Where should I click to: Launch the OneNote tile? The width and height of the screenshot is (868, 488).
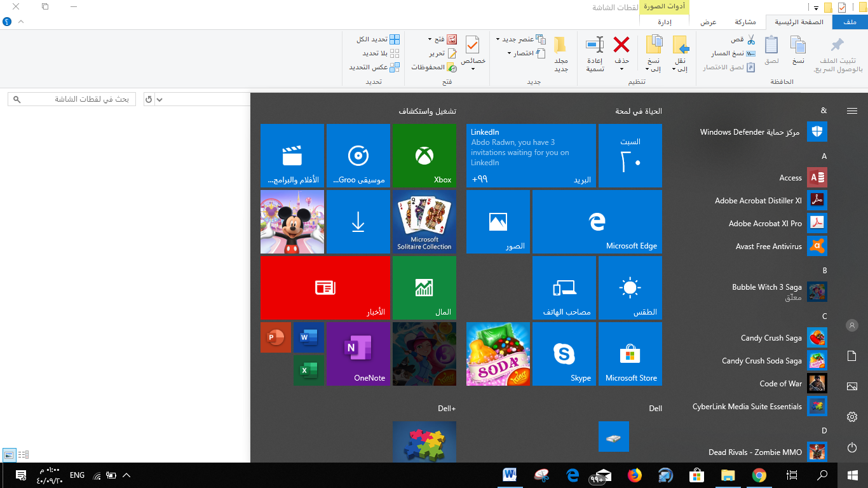pyautogui.click(x=358, y=354)
